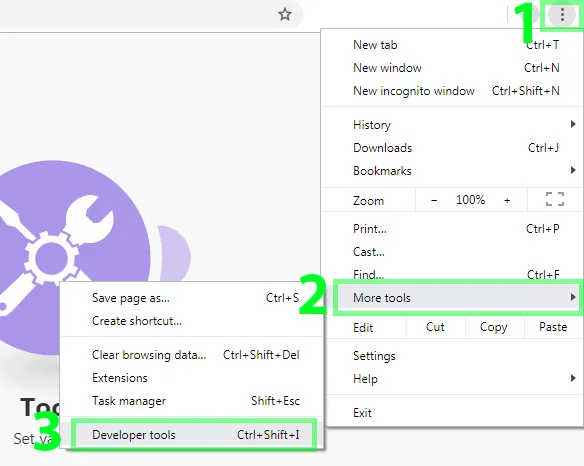Choose New incognito window
Viewport: 584px width, 466px height.
click(452, 91)
